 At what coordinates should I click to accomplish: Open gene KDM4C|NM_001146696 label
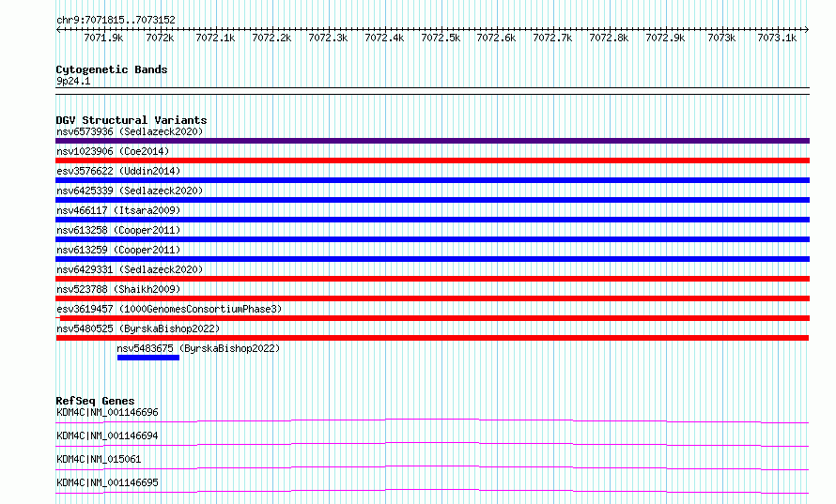(107, 412)
